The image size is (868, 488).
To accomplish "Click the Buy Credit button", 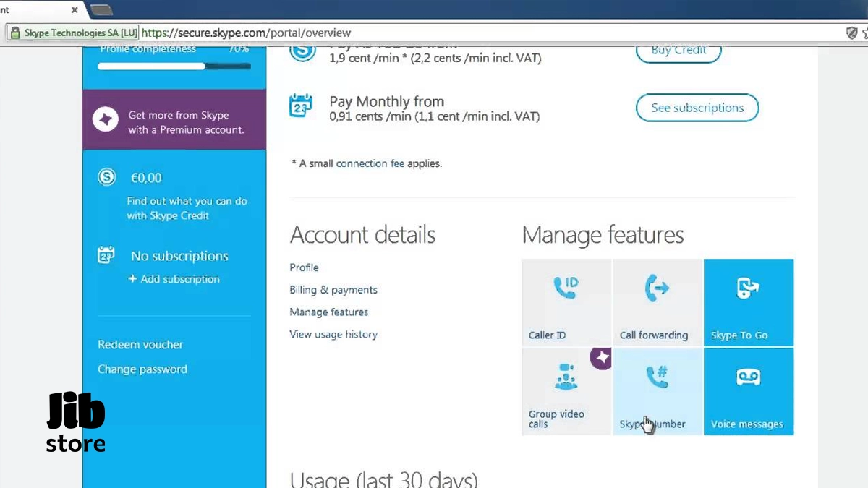I will click(678, 50).
